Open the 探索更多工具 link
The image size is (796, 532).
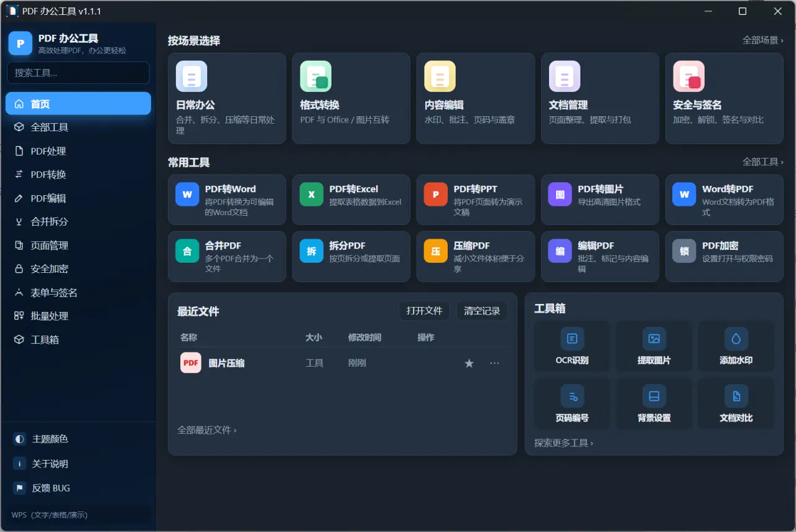[563, 443]
